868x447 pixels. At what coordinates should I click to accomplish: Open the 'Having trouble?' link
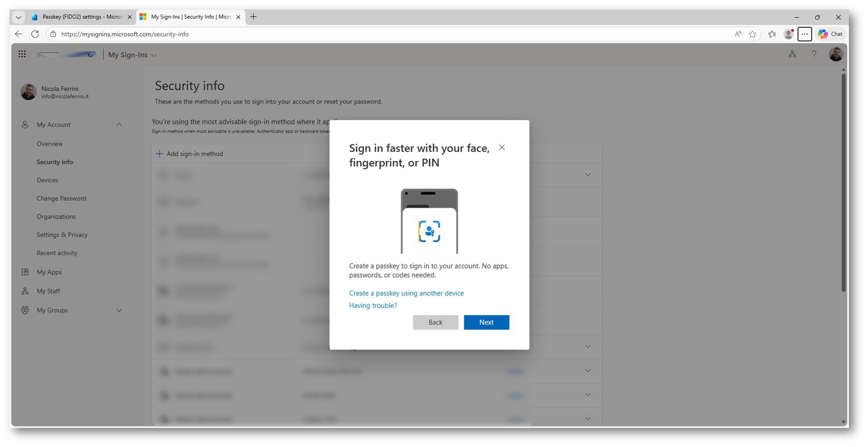(373, 305)
